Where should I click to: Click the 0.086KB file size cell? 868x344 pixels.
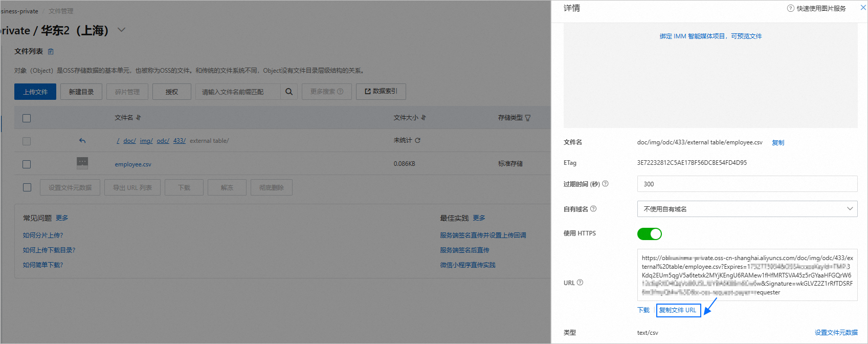point(404,164)
